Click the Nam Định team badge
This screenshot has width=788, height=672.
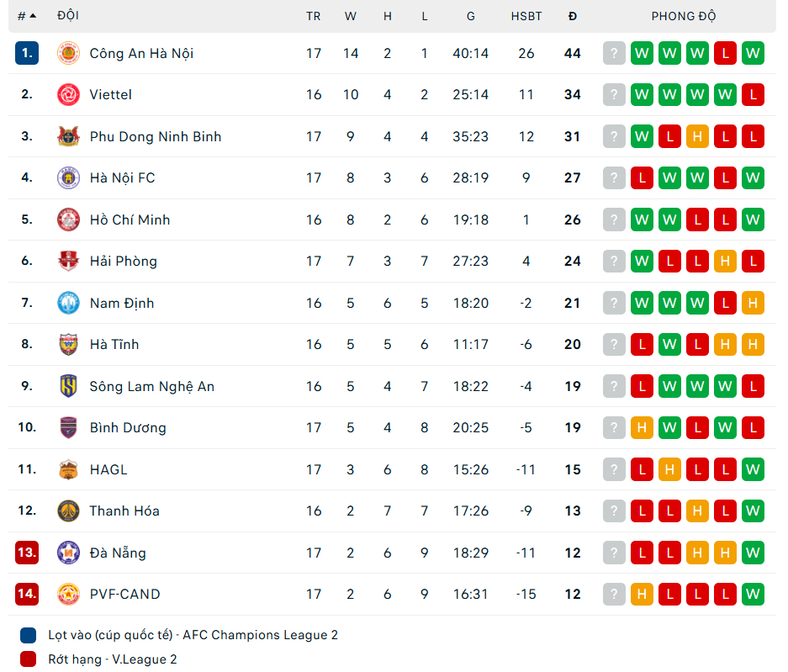[x=68, y=303]
